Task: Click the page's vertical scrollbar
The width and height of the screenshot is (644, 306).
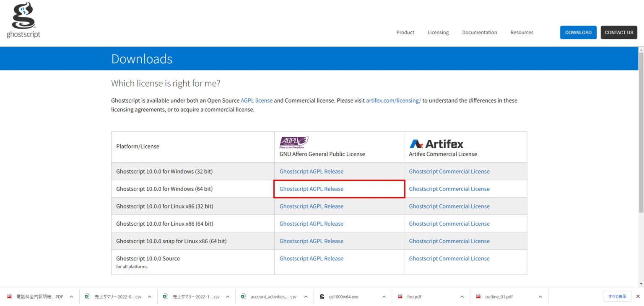Action: [x=640, y=126]
